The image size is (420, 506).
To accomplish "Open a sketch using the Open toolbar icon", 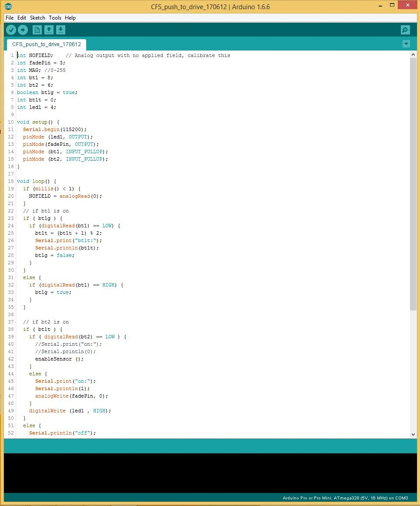I will click(49, 30).
